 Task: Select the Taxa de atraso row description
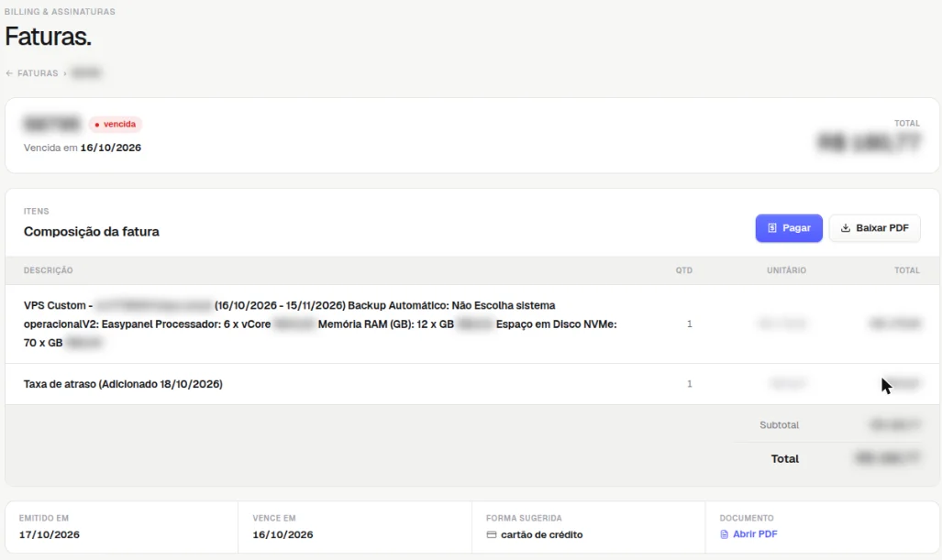tap(123, 384)
